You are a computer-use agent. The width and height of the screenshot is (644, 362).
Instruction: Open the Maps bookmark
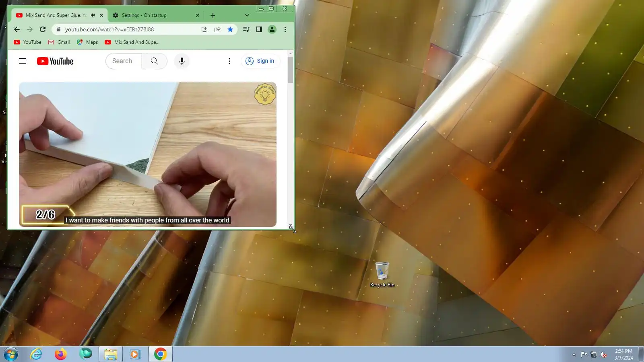[87, 42]
